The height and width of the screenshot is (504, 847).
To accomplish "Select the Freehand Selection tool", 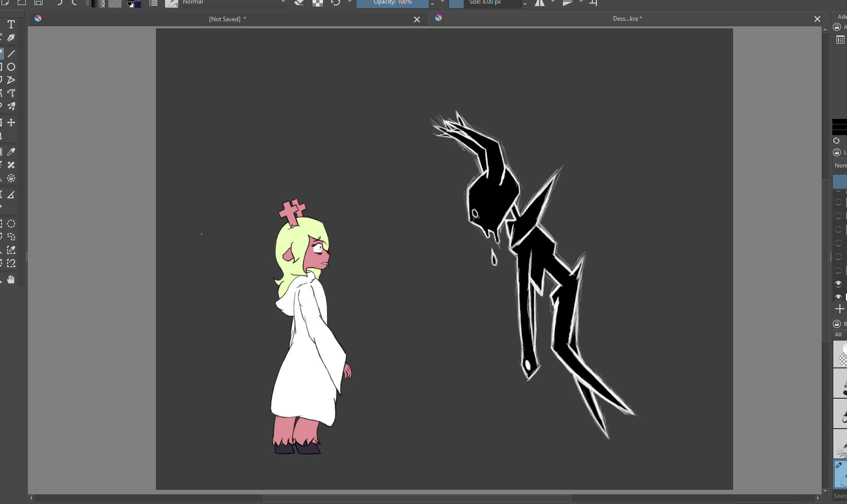I will 11,237.
